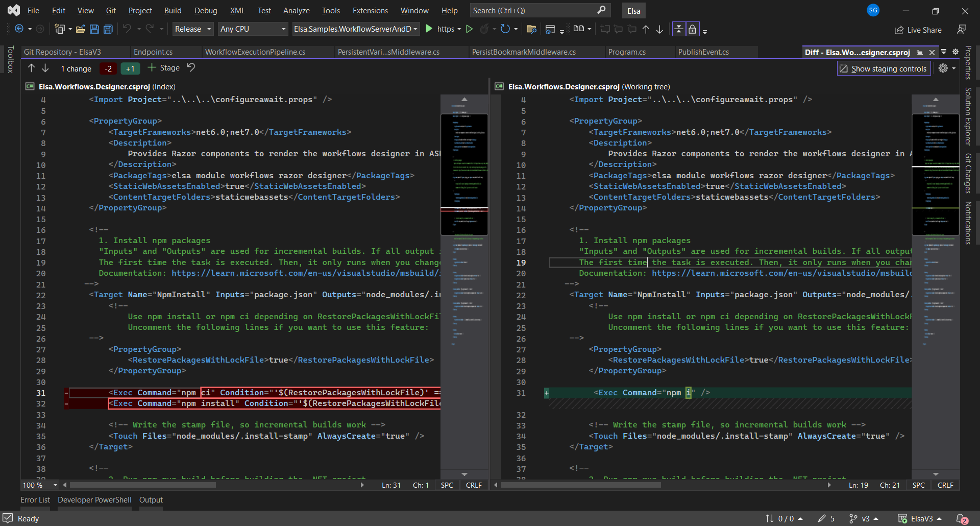Start debugging with green play button
980x526 pixels.
click(429, 29)
